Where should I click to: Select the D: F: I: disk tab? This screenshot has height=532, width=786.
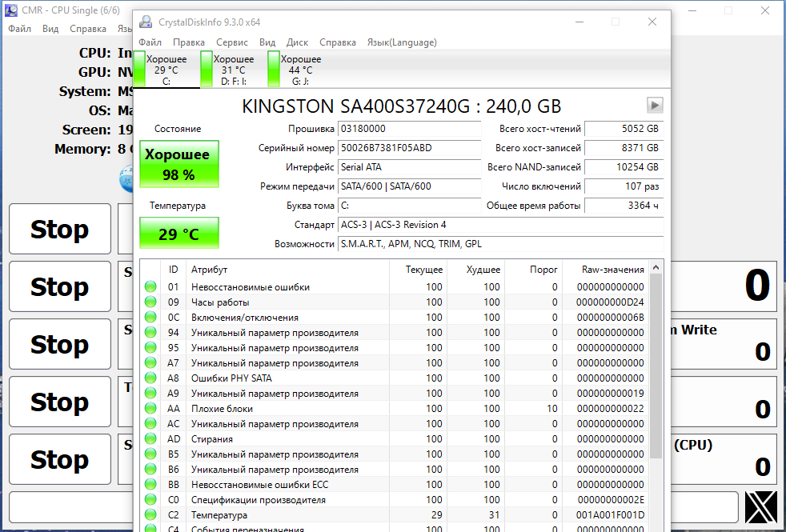(234, 70)
